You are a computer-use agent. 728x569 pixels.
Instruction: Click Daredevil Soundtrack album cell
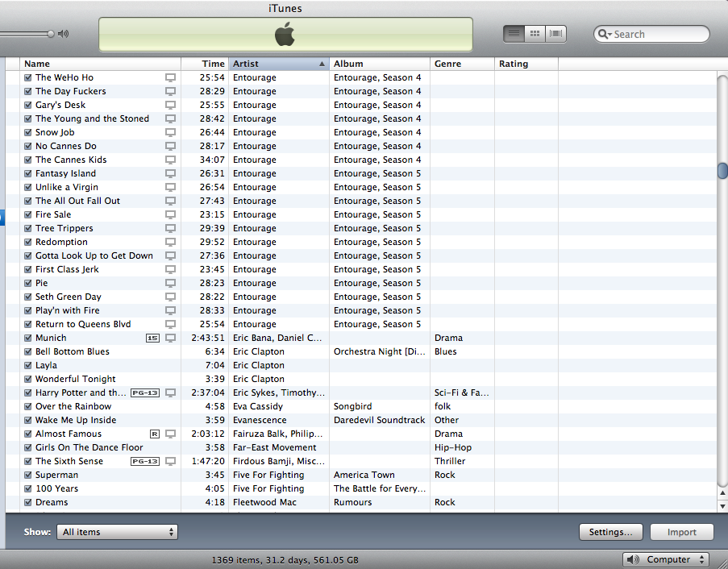(380, 420)
